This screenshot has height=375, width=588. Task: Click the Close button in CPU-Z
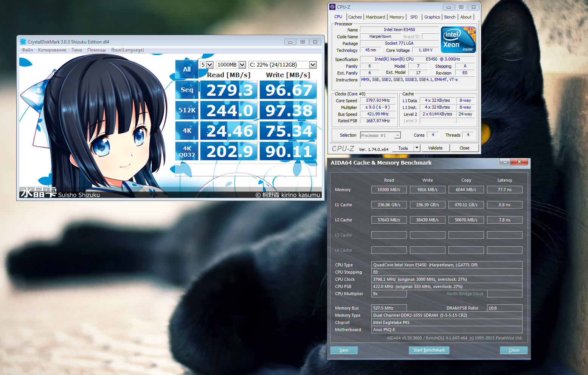[464, 148]
